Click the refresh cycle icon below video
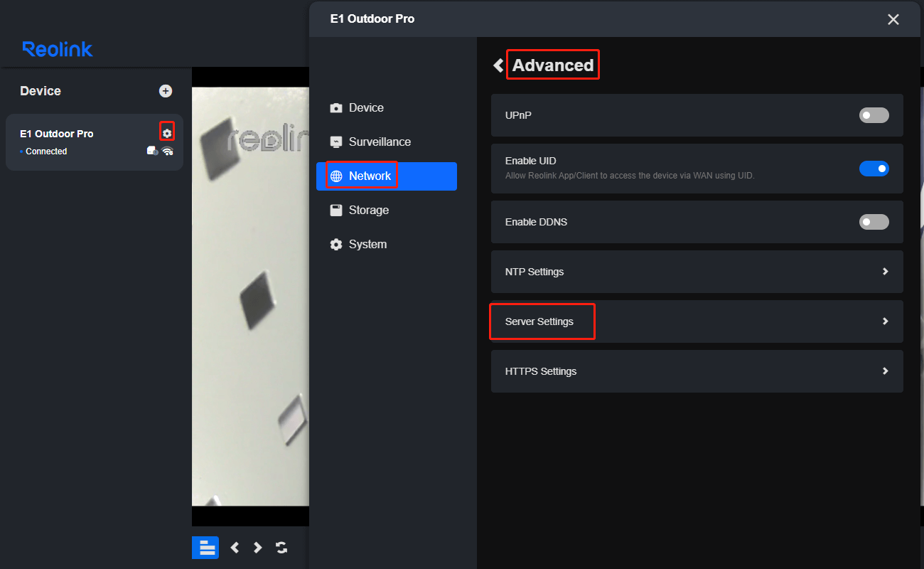 (x=281, y=548)
